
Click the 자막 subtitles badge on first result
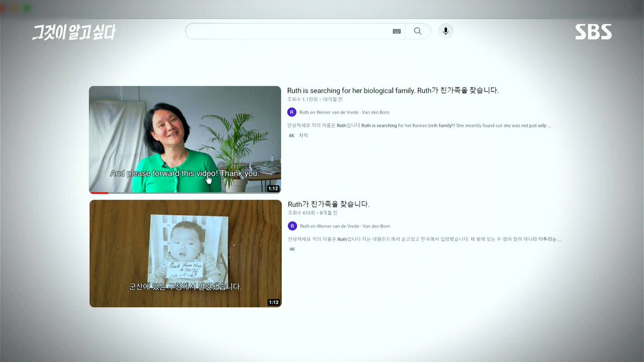[303, 136]
